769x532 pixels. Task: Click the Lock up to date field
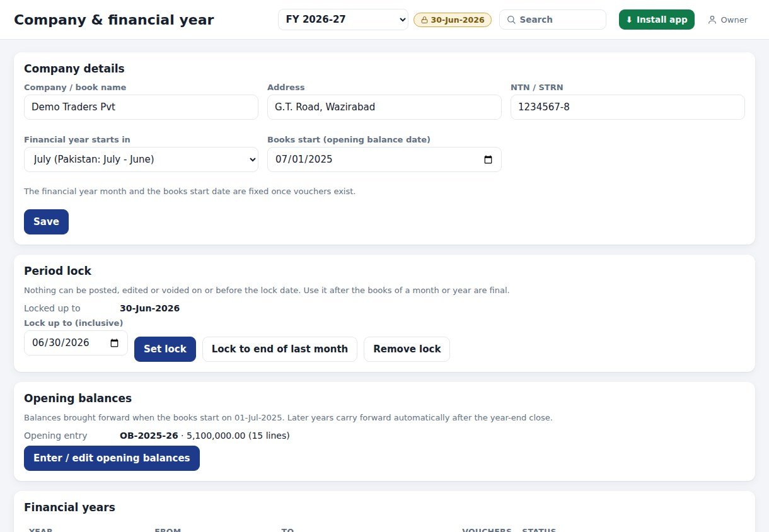point(76,343)
